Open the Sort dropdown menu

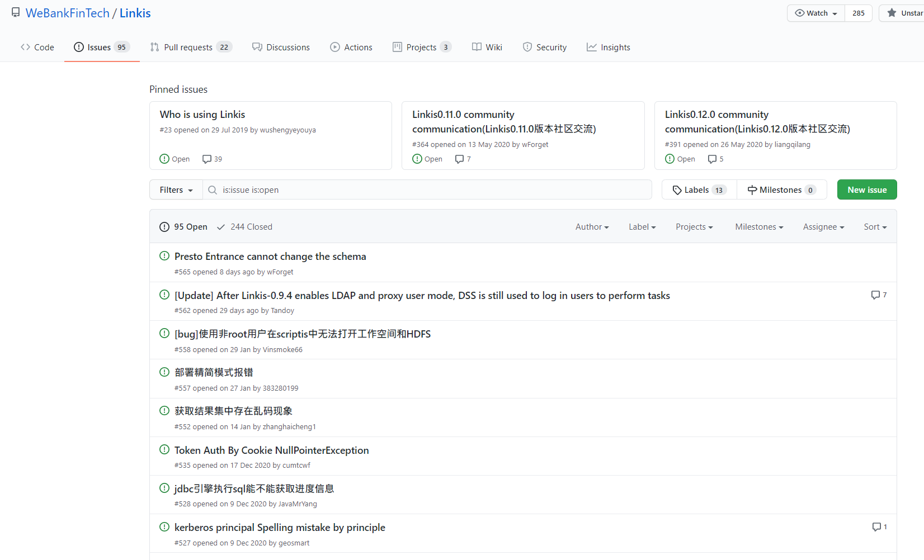pyautogui.click(x=875, y=227)
